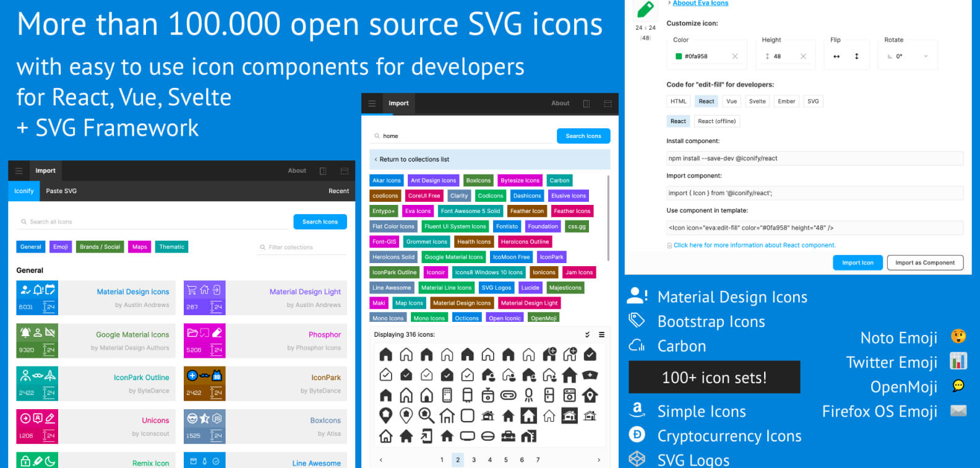Click rightmost window layout icon, left window header
The image size is (980, 468).
345,171
